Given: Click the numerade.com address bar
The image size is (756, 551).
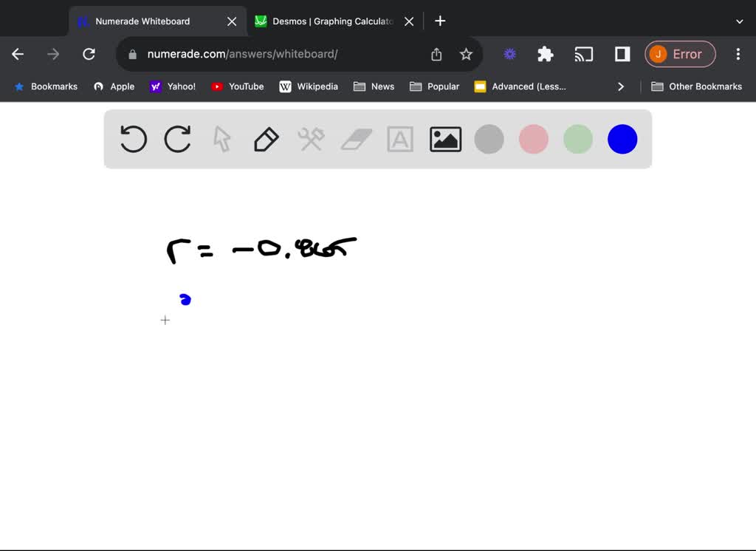Looking at the screenshot, I should tap(281, 54).
